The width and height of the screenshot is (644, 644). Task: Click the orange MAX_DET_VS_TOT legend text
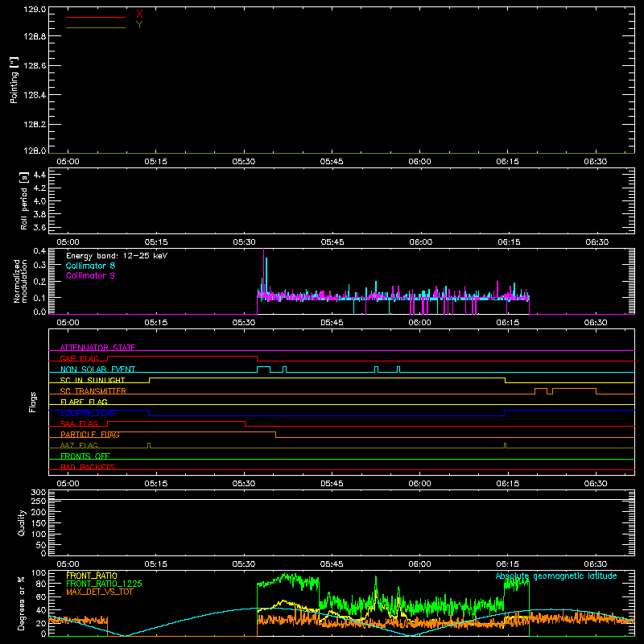click(100, 592)
